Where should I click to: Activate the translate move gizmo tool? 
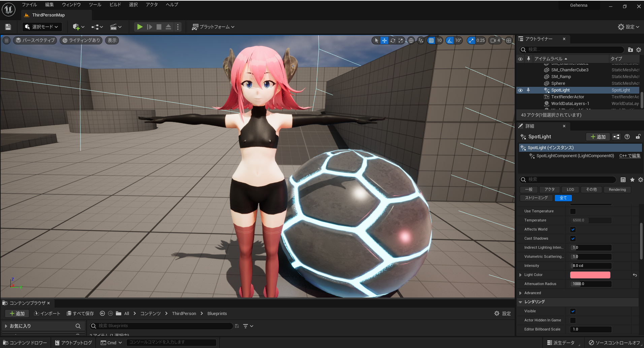pos(384,40)
